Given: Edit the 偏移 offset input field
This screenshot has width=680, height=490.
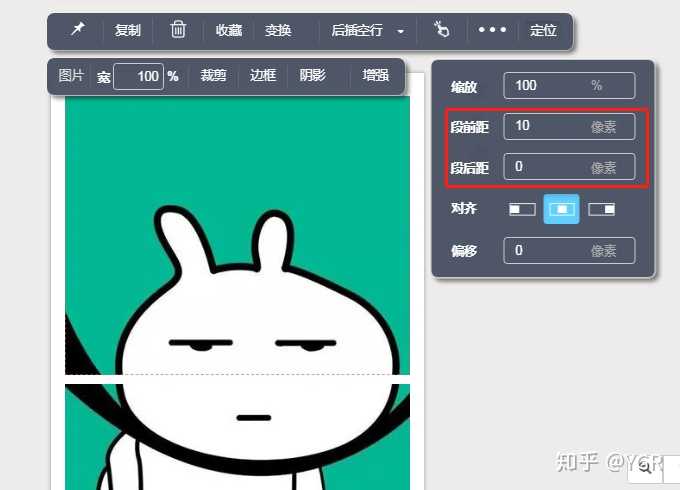Looking at the screenshot, I should click(x=569, y=250).
